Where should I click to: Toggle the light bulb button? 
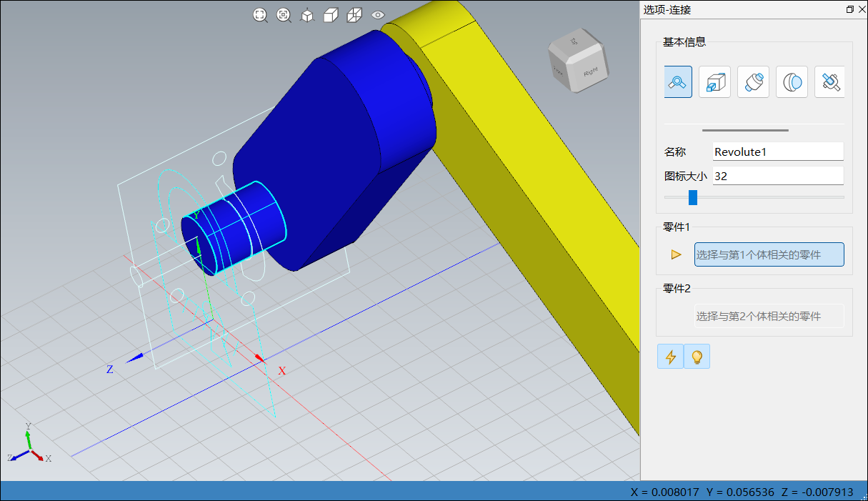pyautogui.click(x=697, y=357)
